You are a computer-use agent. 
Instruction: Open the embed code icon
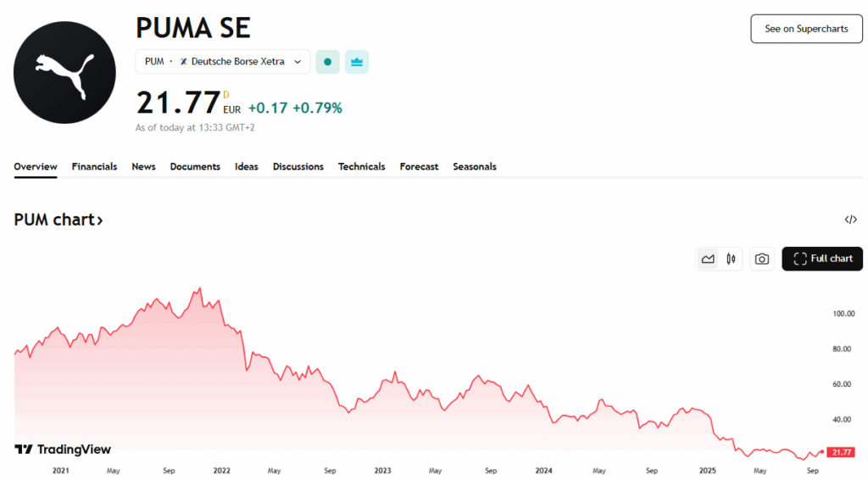point(851,220)
